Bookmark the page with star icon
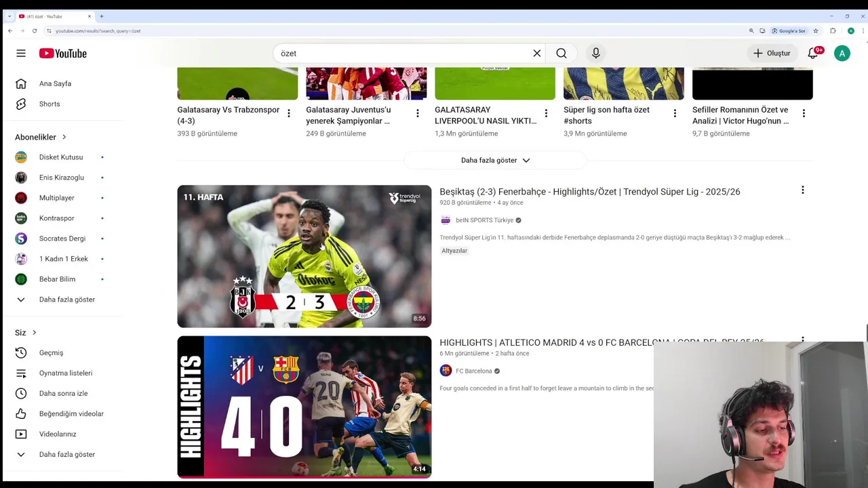The height and width of the screenshot is (488, 868). click(816, 30)
